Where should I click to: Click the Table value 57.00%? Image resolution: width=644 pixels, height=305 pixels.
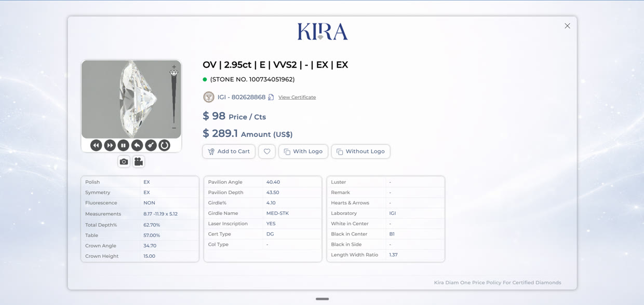pyautogui.click(x=152, y=235)
